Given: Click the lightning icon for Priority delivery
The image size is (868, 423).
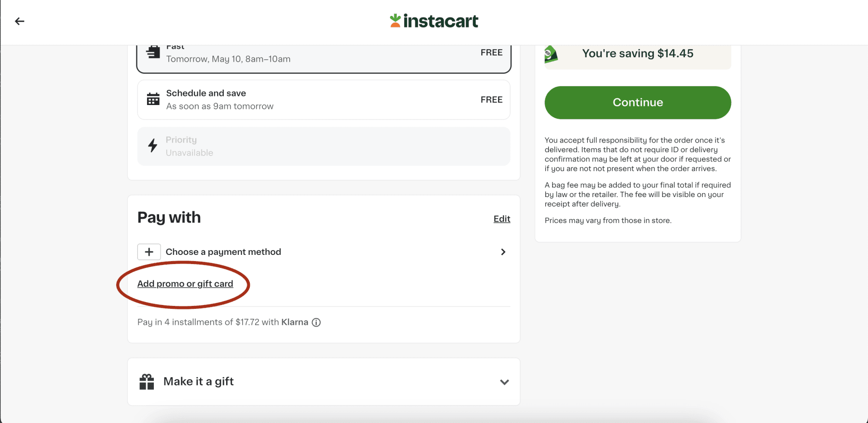Looking at the screenshot, I should 152,145.
